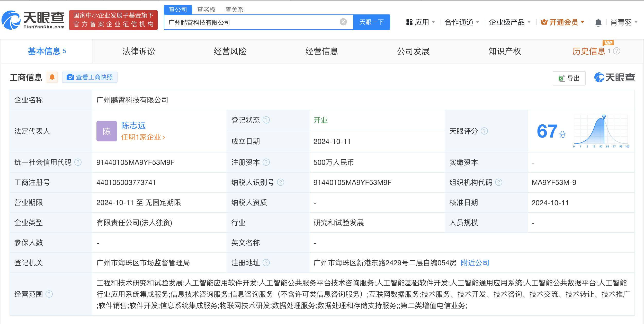Viewport: 644px width, 324px height.
Task: Click the credit code 91440105MA9YF53M9F in 统一社会信用代码 row
Action: click(x=135, y=162)
